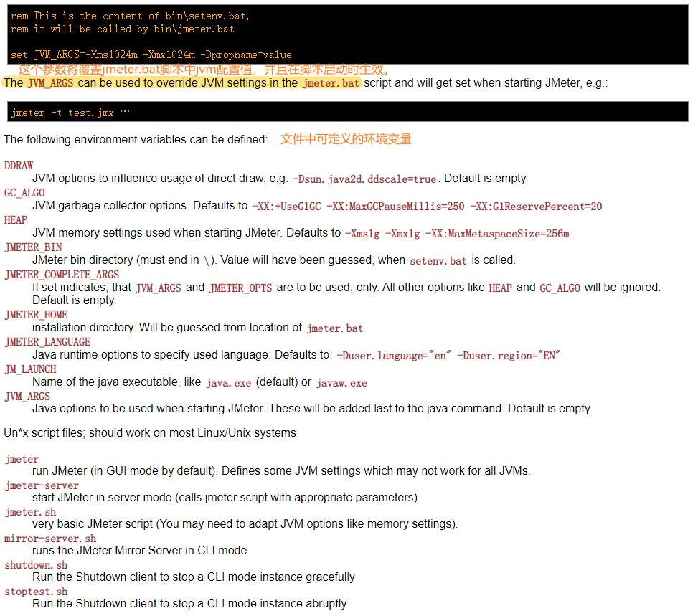The height and width of the screenshot is (616, 693).
Task: Click 'start JMeter in server mode' description
Action: [225, 498]
